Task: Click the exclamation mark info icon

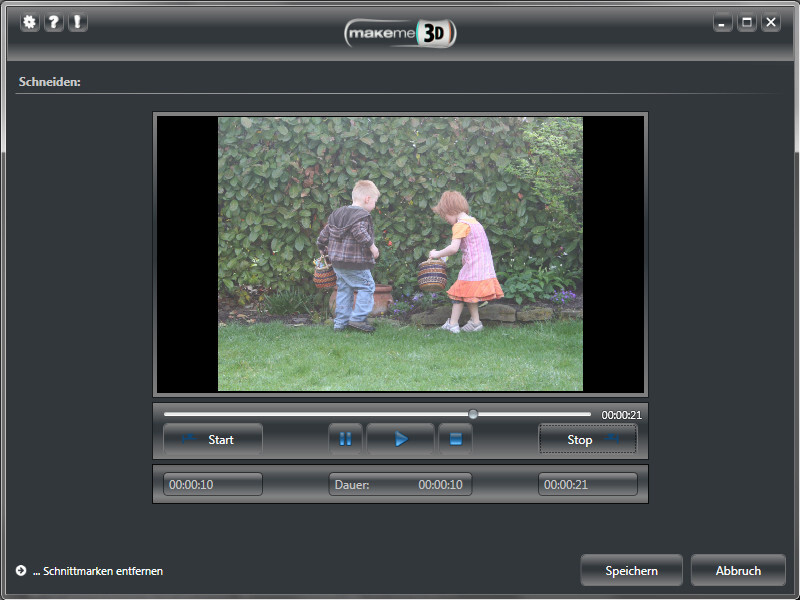Action: 77,21
